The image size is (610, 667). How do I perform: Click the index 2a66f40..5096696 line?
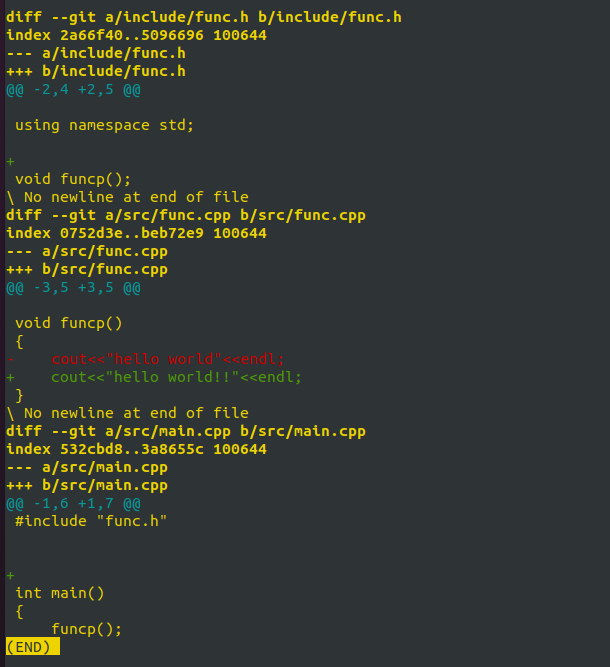click(137, 35)
